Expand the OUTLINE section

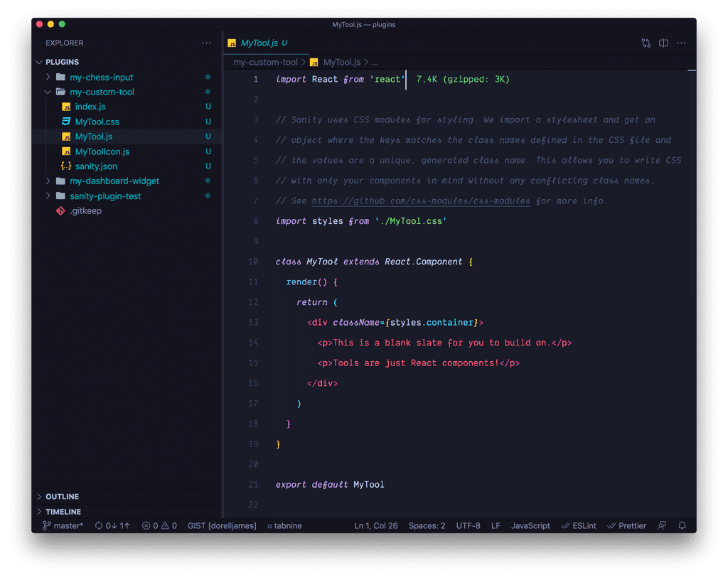click(64, 496)
